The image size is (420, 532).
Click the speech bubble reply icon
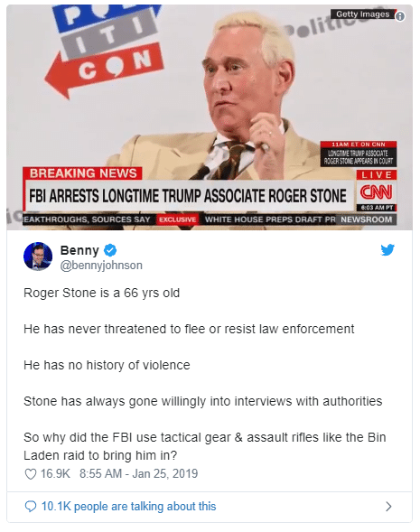pos(31,507)
